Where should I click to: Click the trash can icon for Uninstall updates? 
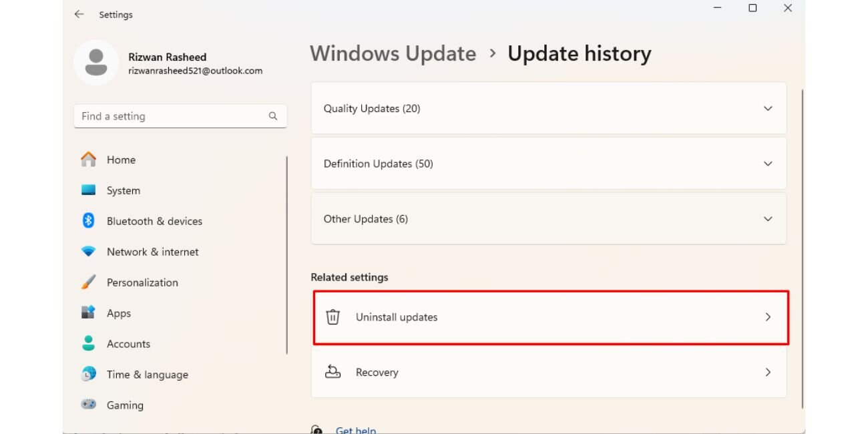click(x=333, y=317)
